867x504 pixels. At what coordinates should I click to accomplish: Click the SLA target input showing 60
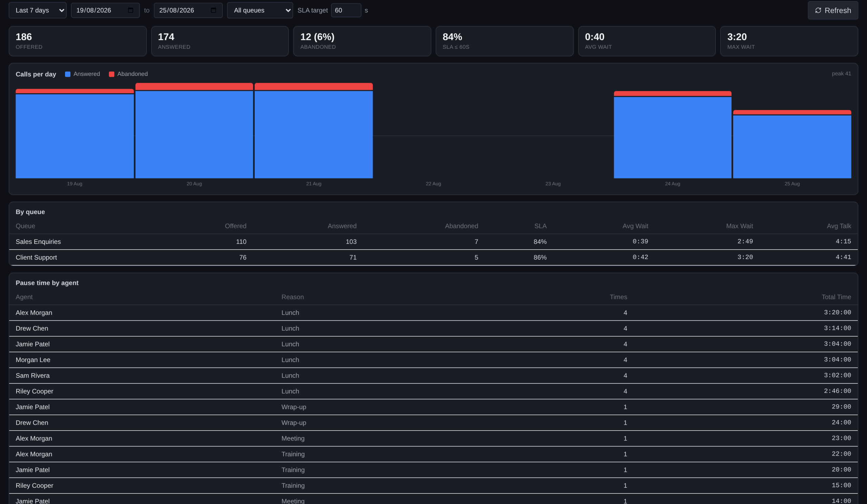(346, 10)
